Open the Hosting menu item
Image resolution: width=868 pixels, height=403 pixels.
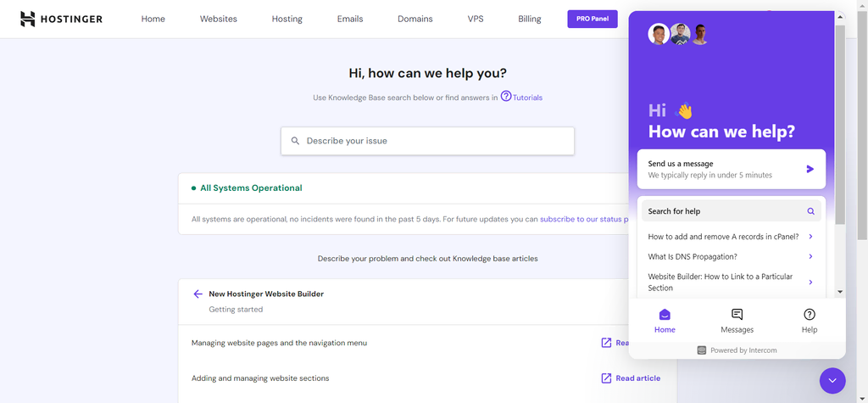[287, 19]
